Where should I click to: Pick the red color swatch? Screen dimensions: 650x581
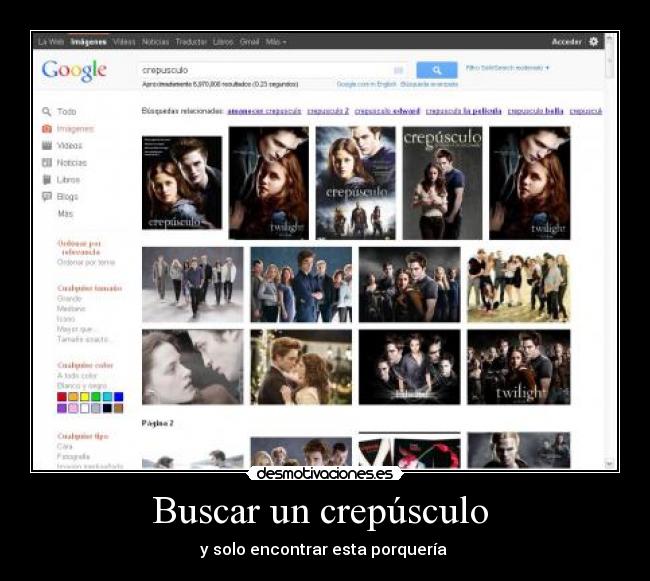62,397
